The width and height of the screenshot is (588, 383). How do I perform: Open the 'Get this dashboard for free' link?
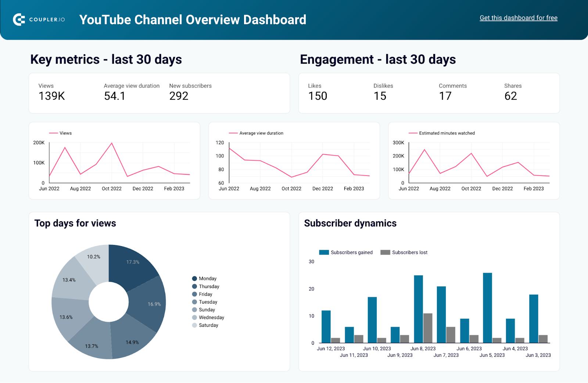(x=518, y=18)
